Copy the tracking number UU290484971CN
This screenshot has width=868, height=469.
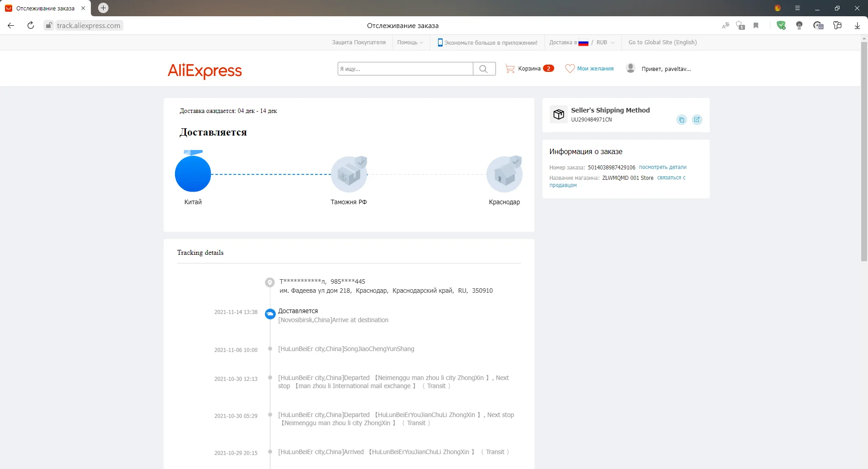pyautogui.click(x=682, y=120)
